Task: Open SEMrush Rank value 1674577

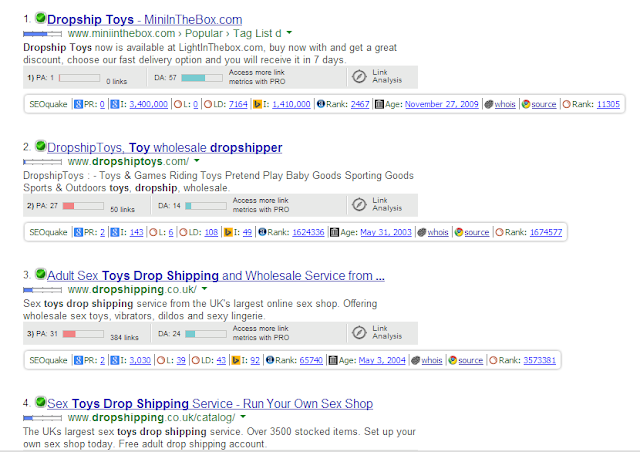Action: (546, 232)
